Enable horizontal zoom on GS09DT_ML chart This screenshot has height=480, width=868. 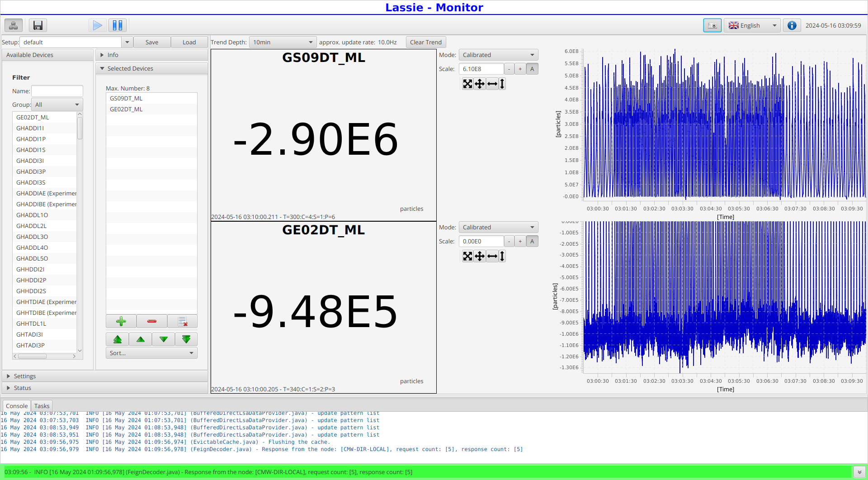click(x=492, y=84)
